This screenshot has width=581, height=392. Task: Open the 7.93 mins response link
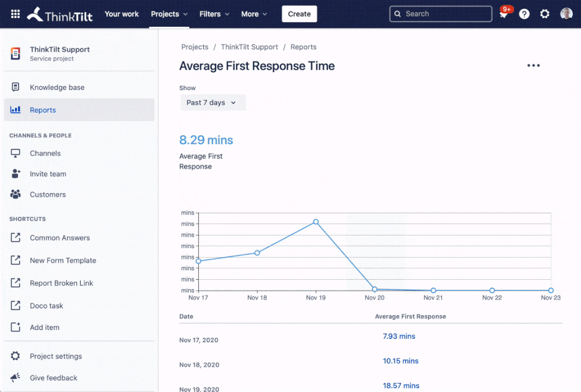[399, 336]
